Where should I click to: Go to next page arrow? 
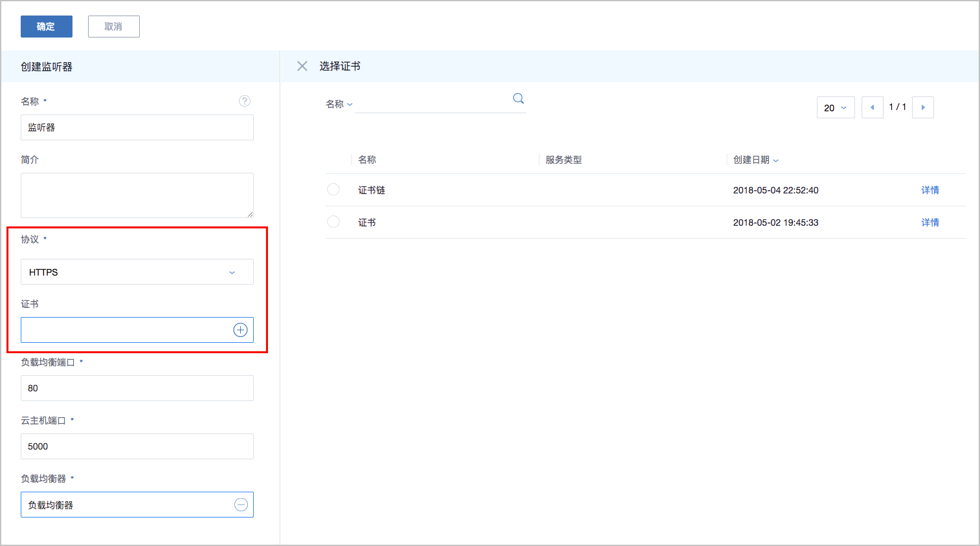[922, 107]
